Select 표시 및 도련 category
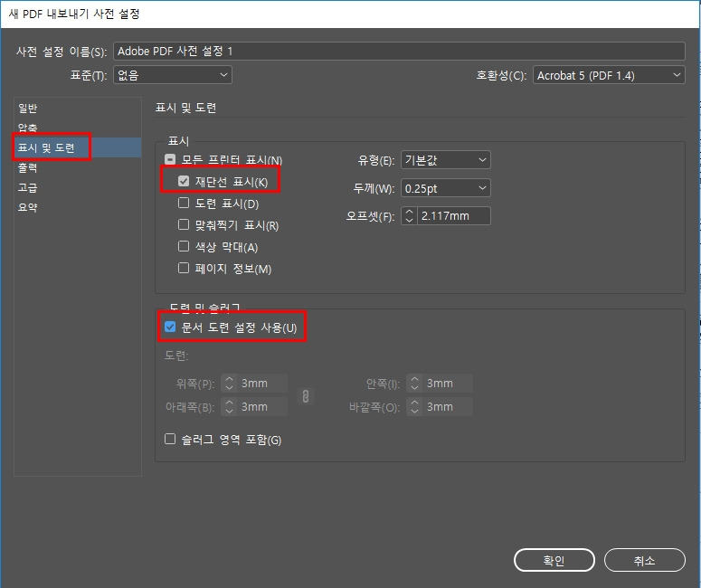This screenshot has width=701, height=588. click(78, 147)
